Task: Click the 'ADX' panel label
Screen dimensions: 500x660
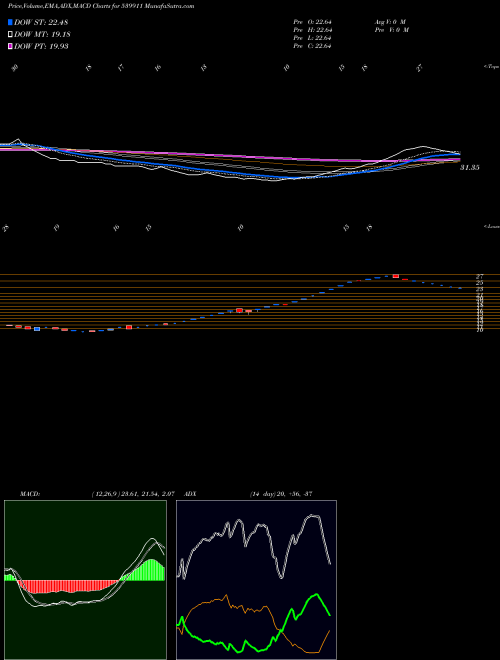Action: [191, 494]
